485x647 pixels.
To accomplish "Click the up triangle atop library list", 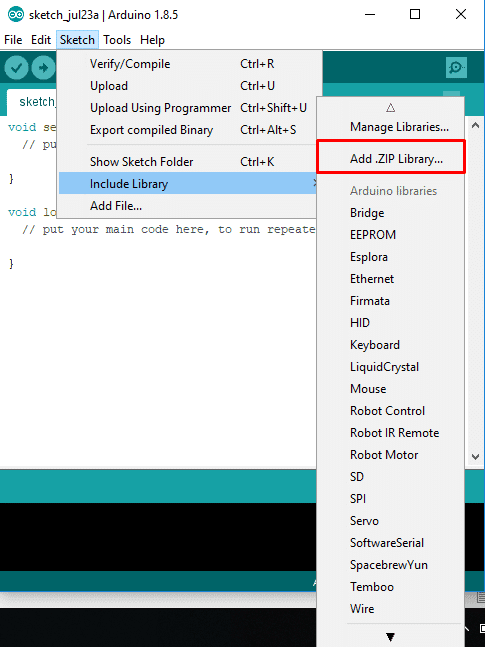I will [x=390, y=108].
